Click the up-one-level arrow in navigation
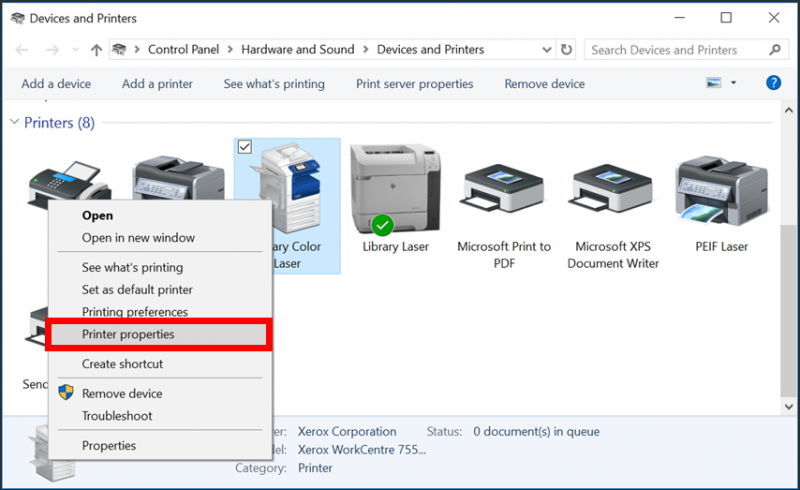 (96, 50)
